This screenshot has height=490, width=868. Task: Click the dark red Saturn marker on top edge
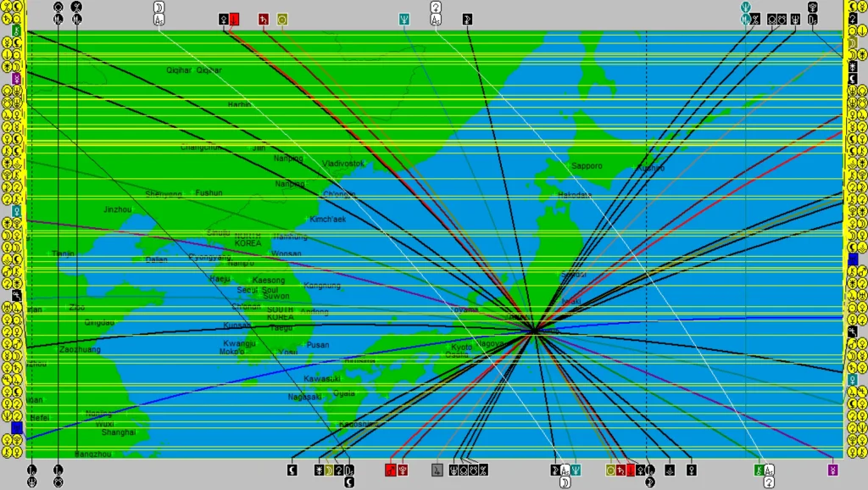coord(264,20)
